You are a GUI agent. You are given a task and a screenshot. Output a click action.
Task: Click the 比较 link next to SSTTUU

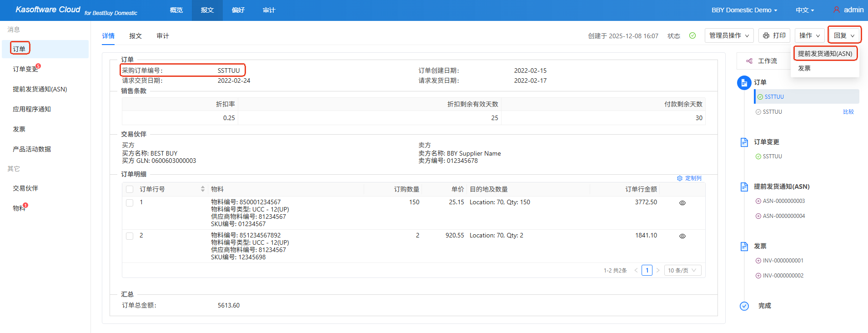click(x=848, y=112)
